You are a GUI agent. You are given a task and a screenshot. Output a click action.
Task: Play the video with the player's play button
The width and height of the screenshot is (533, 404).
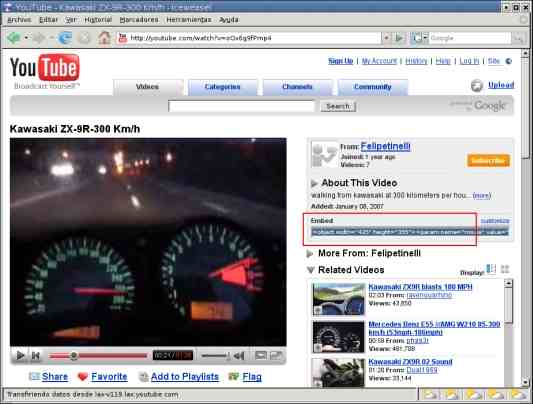(x=20, y=356)
